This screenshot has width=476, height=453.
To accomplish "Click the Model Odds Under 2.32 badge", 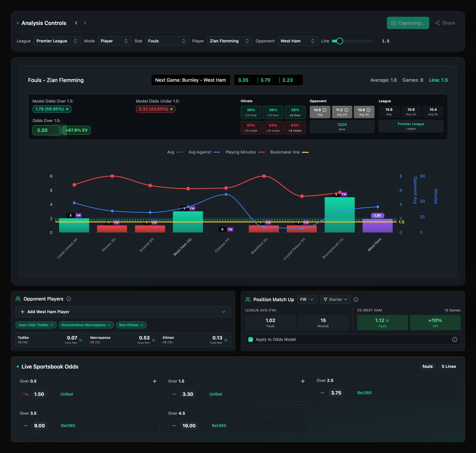I will click(155, 109).
